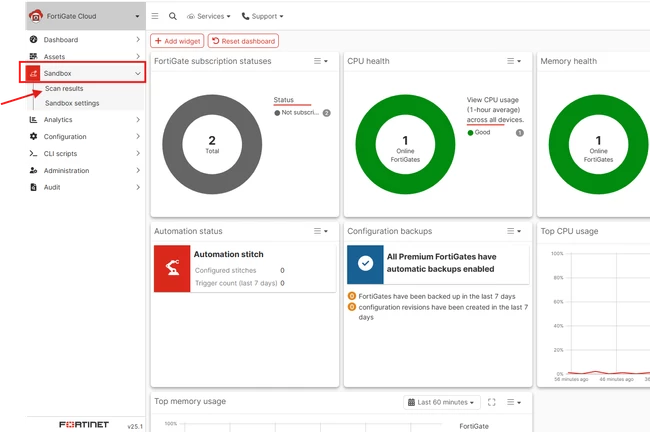
Task: Click the configuration revisions counter icon
Action: [352, 307]
